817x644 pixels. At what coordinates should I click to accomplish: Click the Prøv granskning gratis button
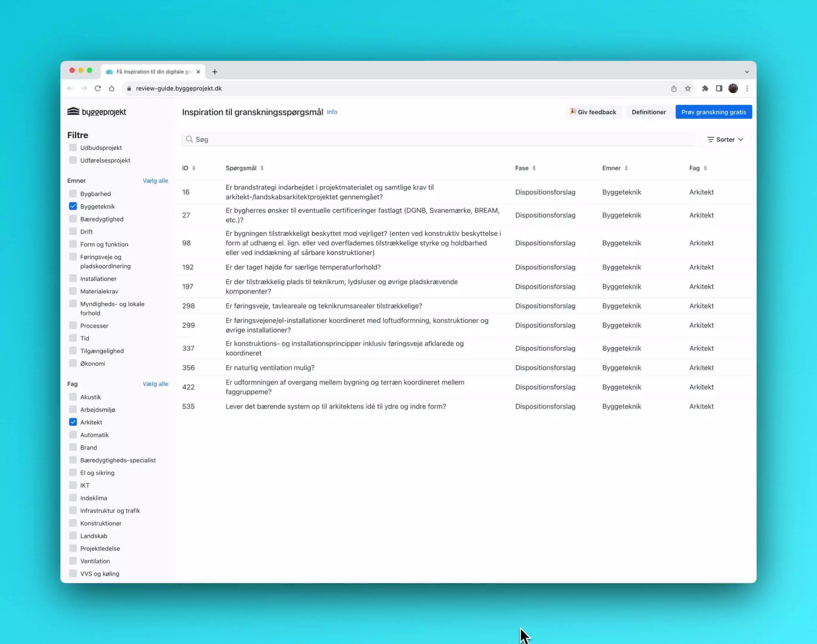[x=713, y=112]
